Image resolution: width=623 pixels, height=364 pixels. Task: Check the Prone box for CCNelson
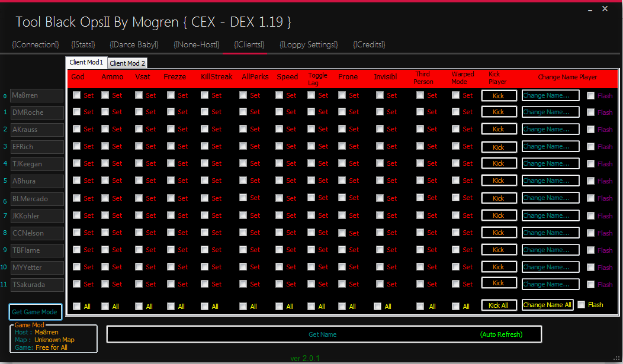[x=342, y=233]
